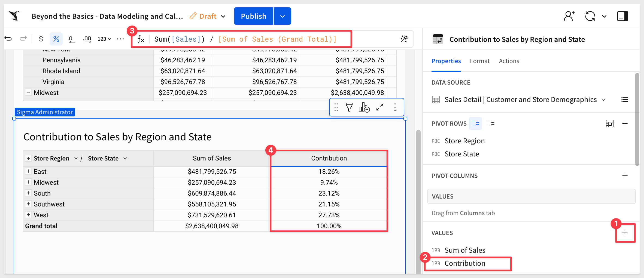Toggle percent format button
The width and height of the screenshot is (644, 278).
tap(56, 39)
